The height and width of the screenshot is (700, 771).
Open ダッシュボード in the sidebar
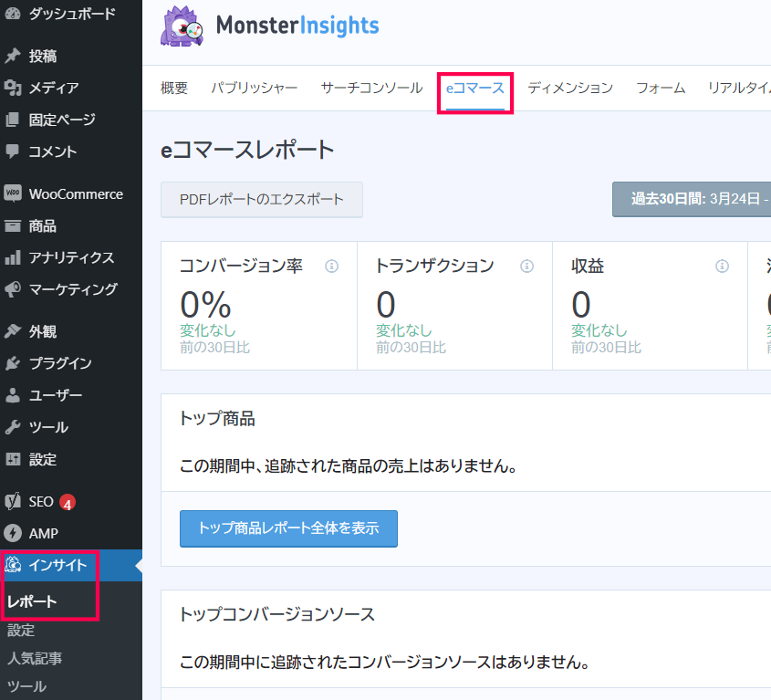(72, 14)
